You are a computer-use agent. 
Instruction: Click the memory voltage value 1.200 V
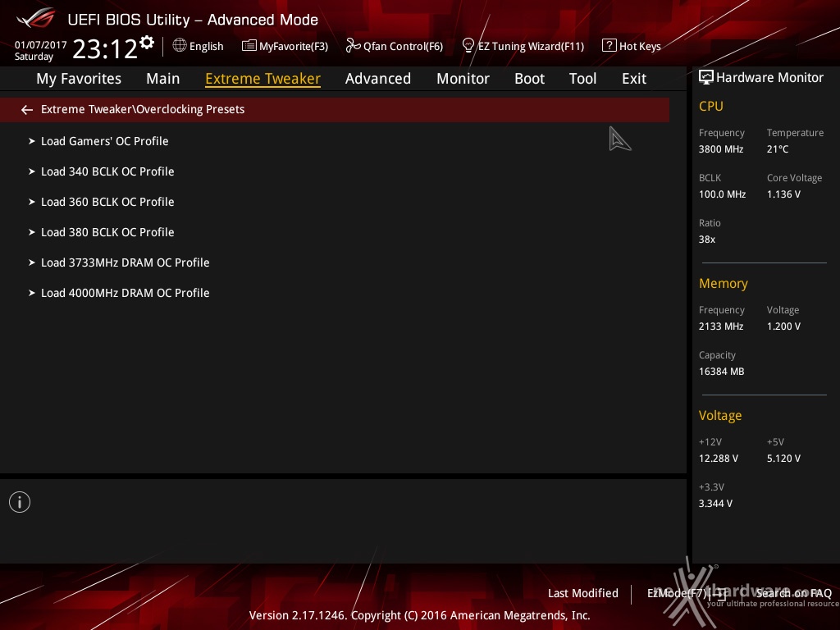point(783,326)
